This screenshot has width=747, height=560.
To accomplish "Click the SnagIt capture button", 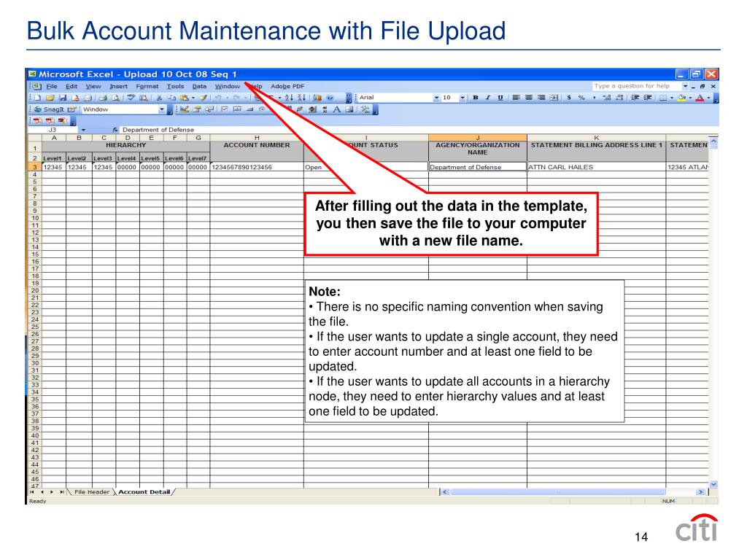I will click(49, 109).
